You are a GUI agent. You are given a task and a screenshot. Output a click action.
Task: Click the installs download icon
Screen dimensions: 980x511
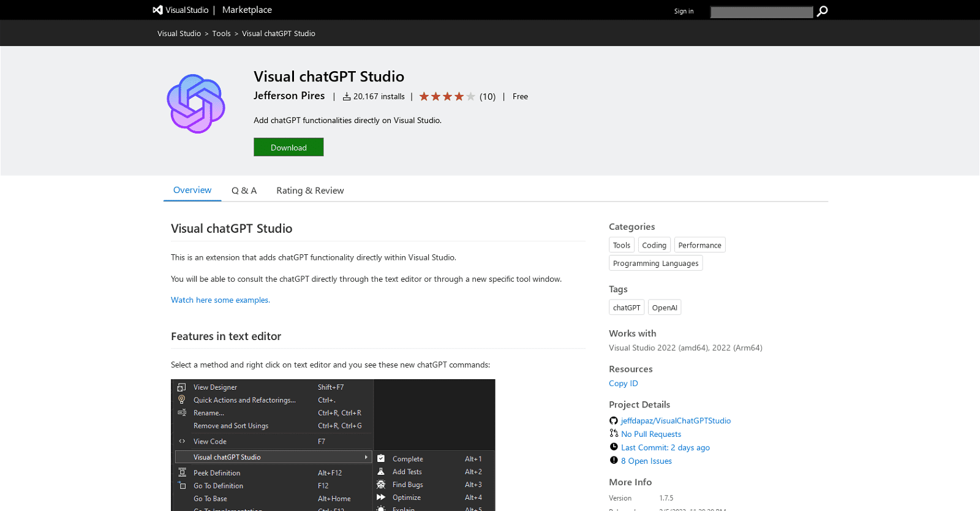[x=347, y=97]
